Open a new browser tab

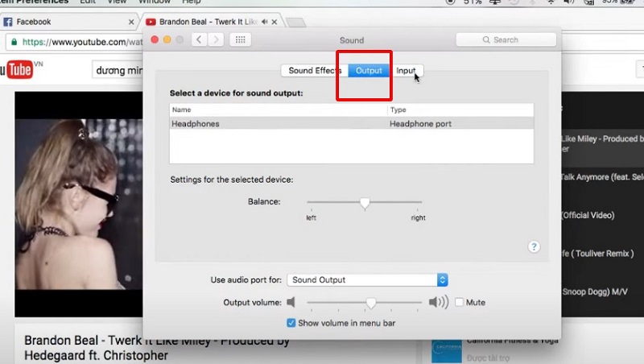pyautogui.click(x=295, y=23)
